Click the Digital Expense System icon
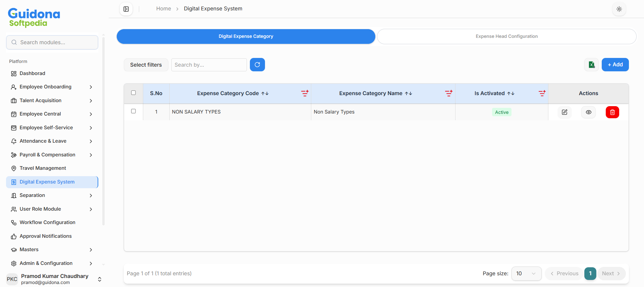Screen dimensions: 644x287 [14, 182]
